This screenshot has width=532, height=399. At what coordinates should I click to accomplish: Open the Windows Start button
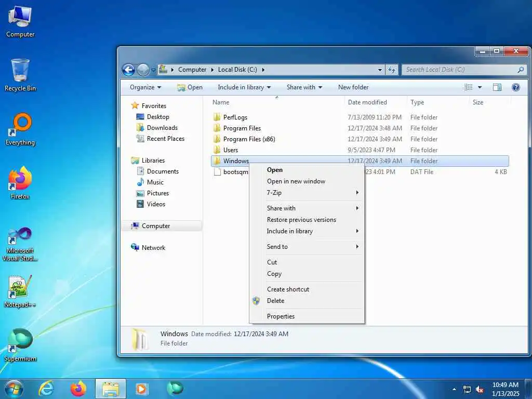pyautogui.click(x=13, y=389)
